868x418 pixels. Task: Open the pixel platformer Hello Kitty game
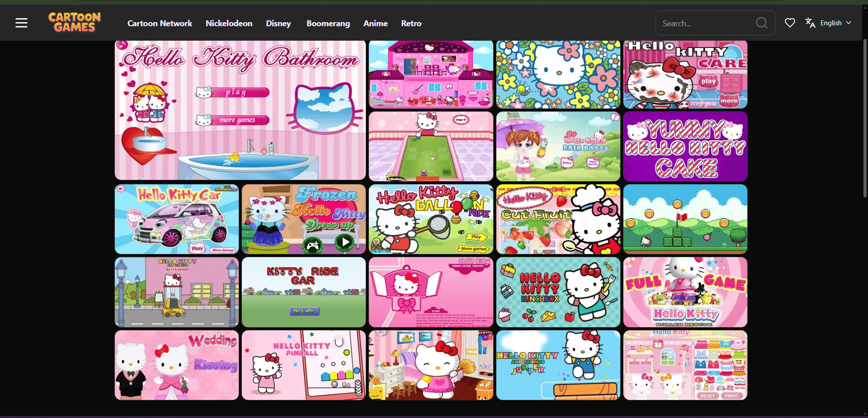(x=685, y=219)
